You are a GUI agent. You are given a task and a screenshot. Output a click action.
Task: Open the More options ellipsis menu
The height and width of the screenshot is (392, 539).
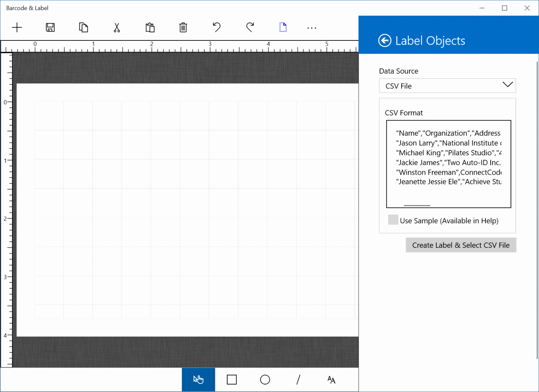[x=311, y=27]
